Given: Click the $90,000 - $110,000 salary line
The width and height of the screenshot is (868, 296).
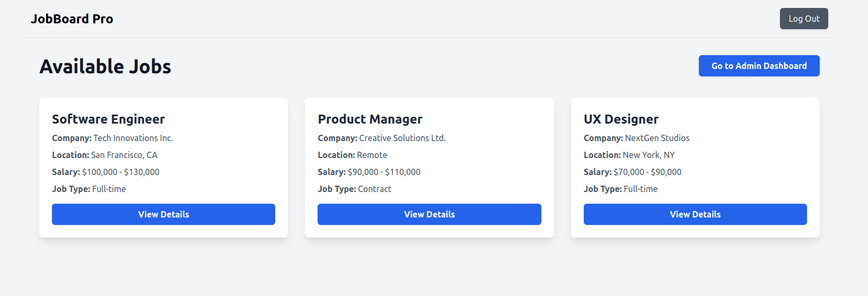Looking at the screenshot, I should click(369, 172).
